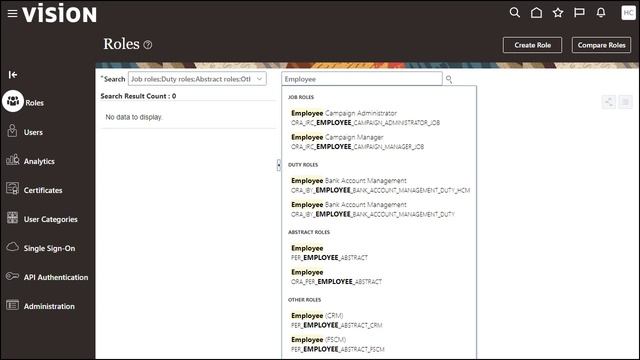Viewport: 640px width, 360px height.
Task: Click the Roles page title
Action: tap(121, 44)
